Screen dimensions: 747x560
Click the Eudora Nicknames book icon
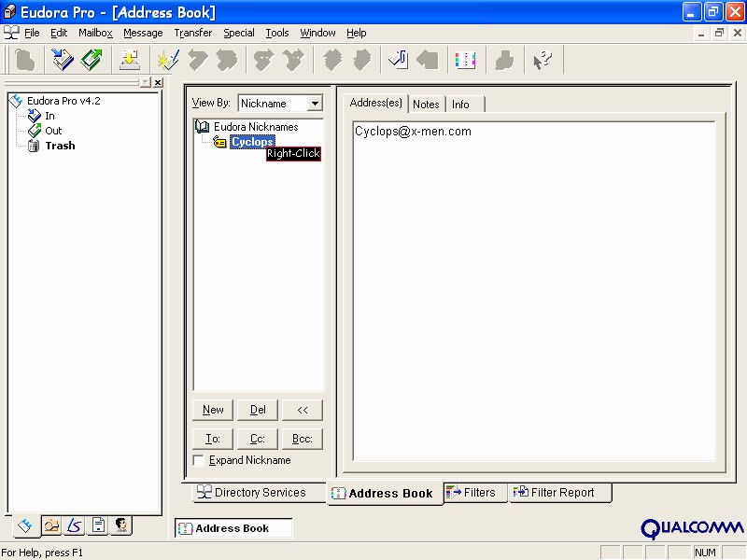(x=203, y=127)
